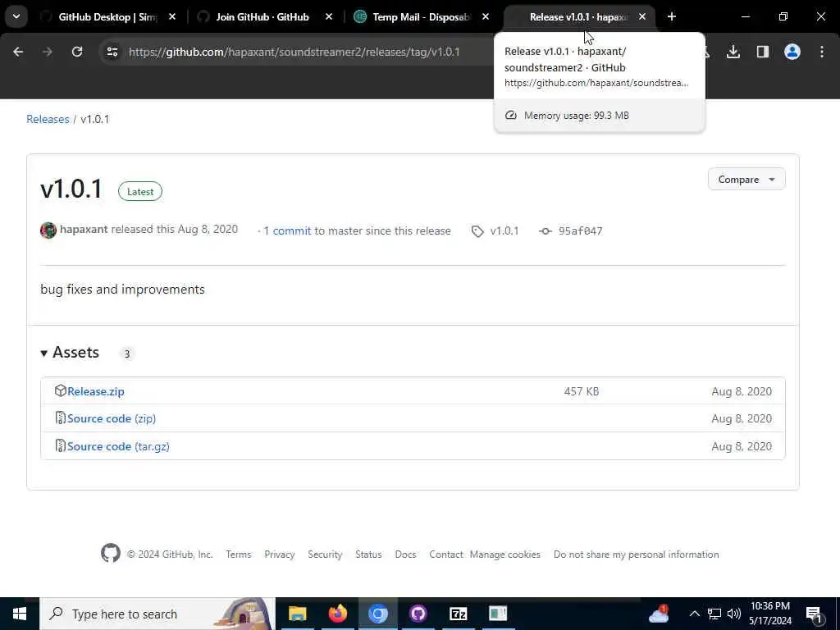This screenshot has width=840, height=630.
Task: Open the notification center icon
Action: point(815,614)
